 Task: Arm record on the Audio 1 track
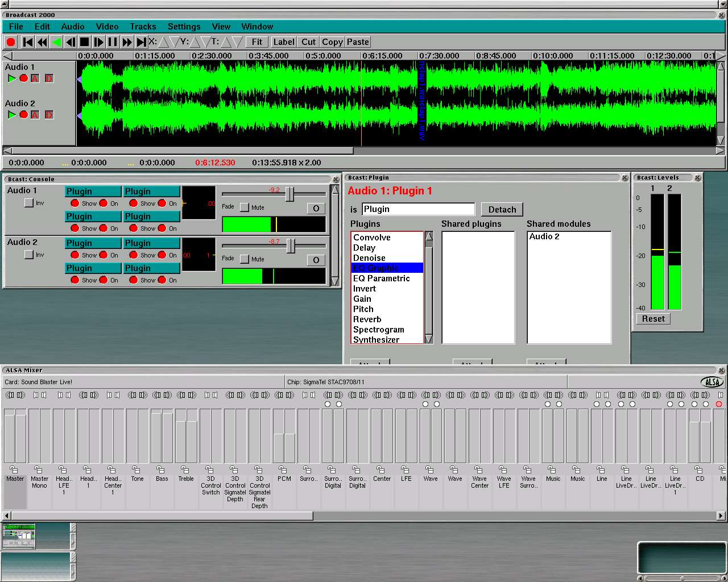tap(23, 78)
